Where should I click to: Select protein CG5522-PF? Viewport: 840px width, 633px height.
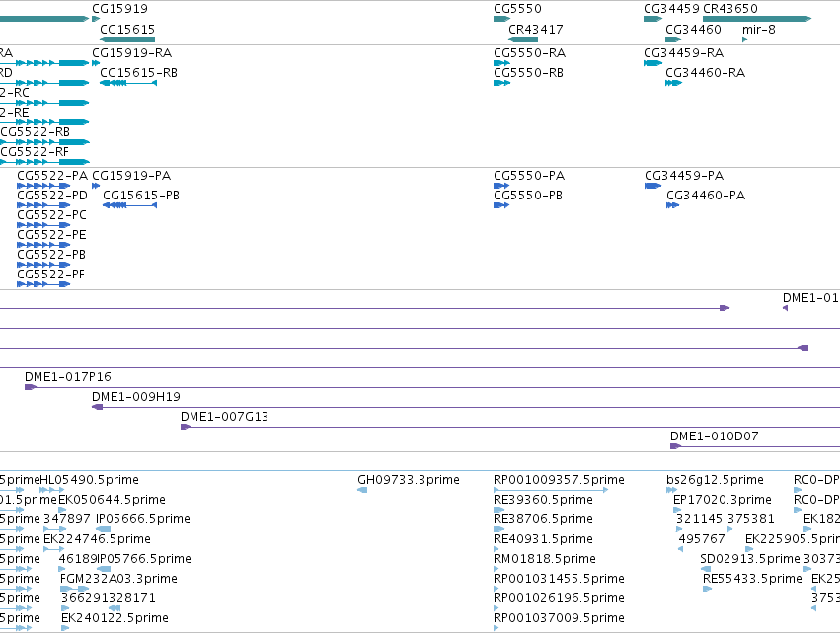[x=51, y=275]
